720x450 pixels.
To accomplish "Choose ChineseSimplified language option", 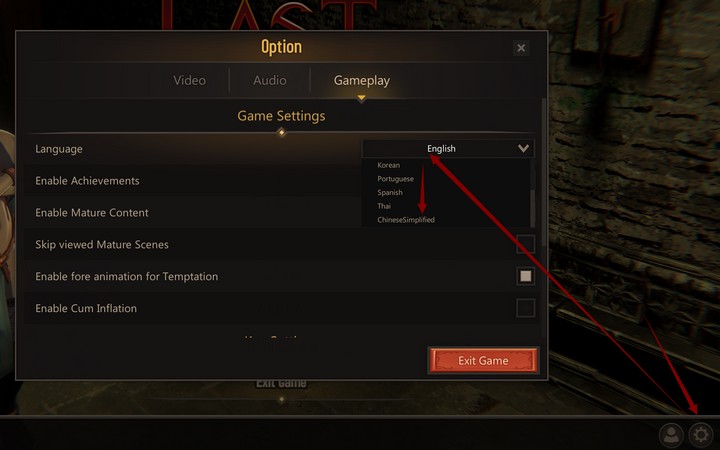I will point(406,219).
